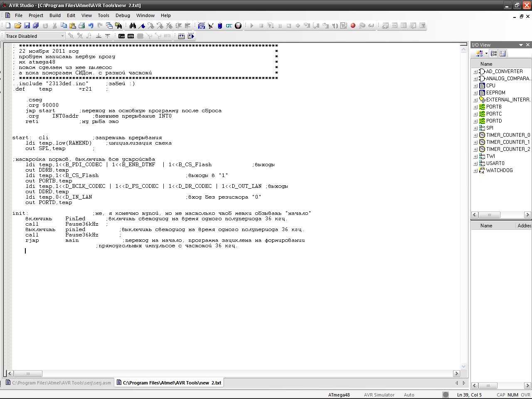Expand the PORTB node
This screenshot has height=399, width=532.
[x=475, y=107]
